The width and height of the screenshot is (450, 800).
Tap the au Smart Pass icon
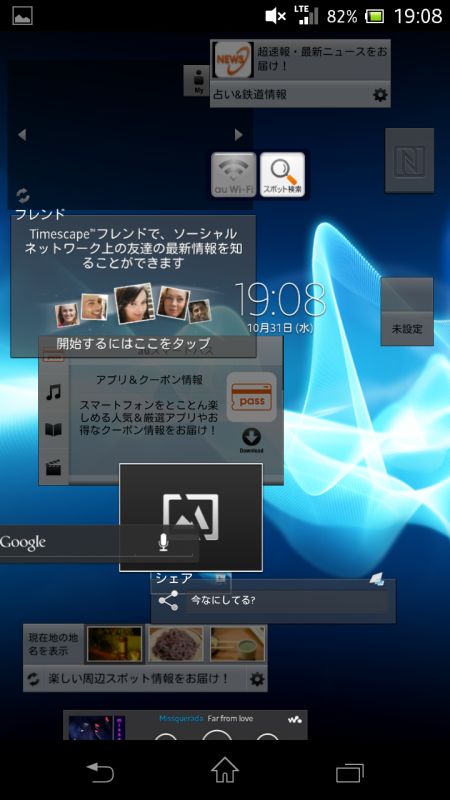[252, 397]
